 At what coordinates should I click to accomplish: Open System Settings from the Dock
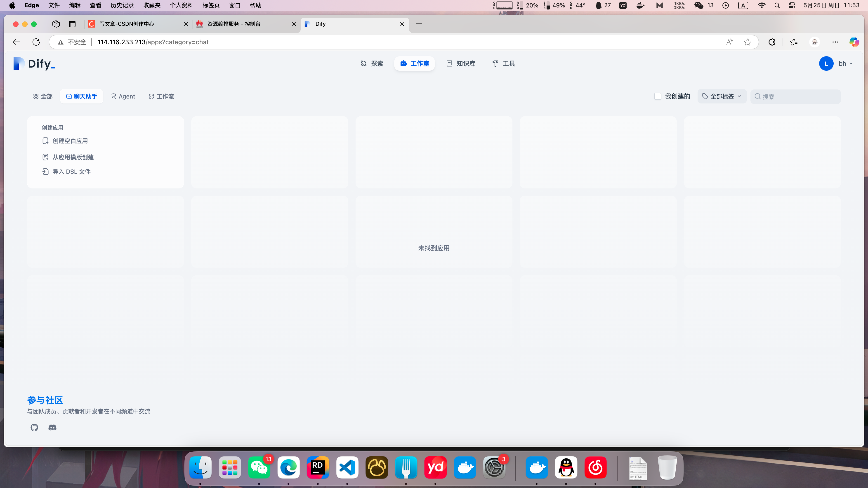[x=494, y=467]
